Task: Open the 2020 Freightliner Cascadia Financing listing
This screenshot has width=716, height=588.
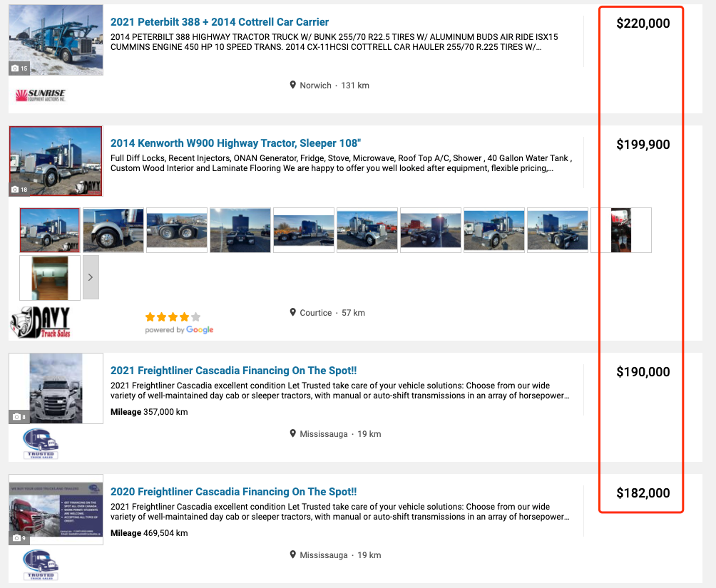Action: (233, 492)
